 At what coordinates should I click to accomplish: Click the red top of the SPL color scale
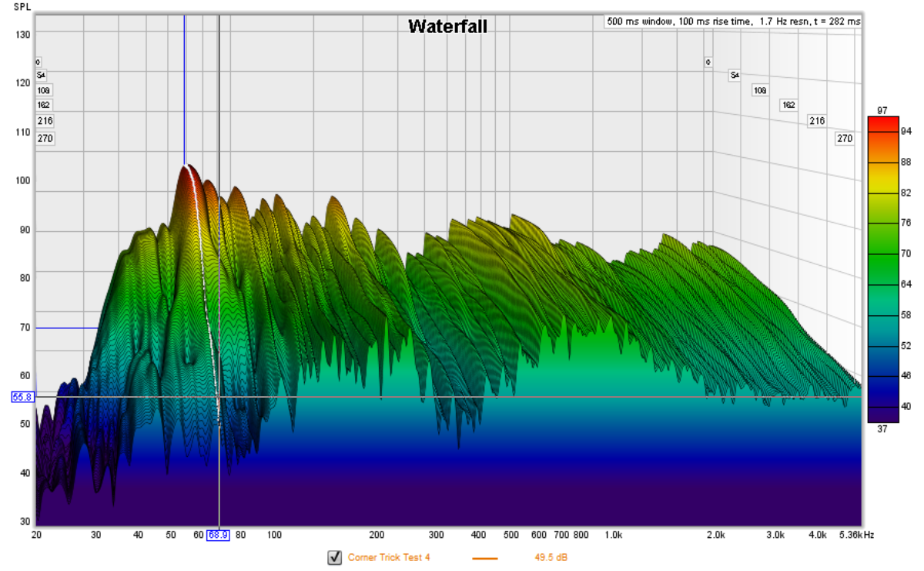point(882,122)
